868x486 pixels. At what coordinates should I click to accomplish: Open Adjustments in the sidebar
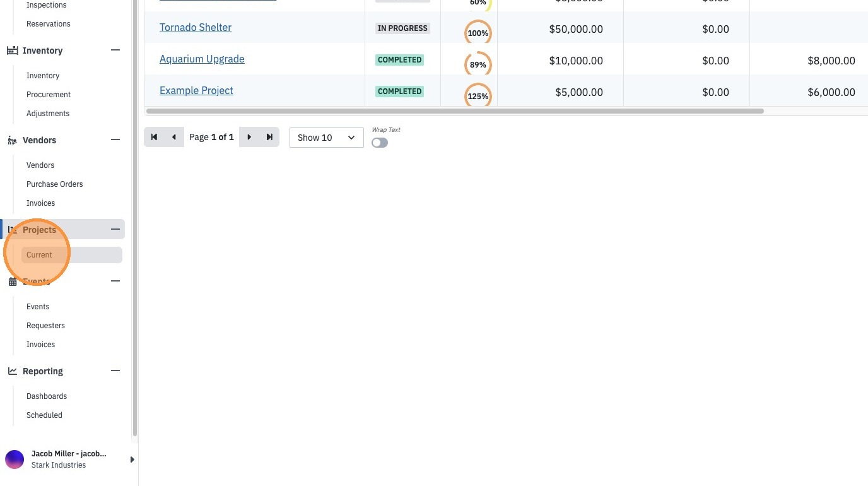(x=48, y=114)
